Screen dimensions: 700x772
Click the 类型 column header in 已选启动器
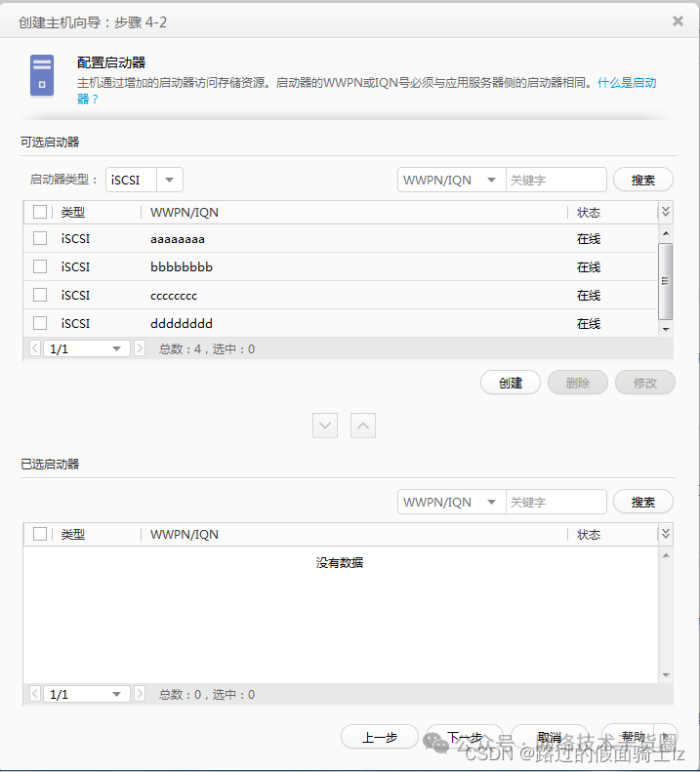click(73, 534)
